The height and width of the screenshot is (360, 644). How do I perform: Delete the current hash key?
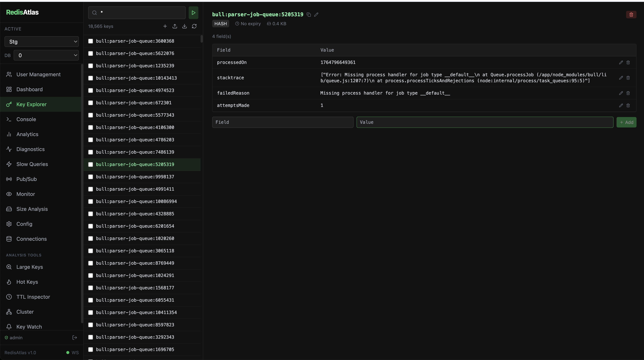(631, 14)
